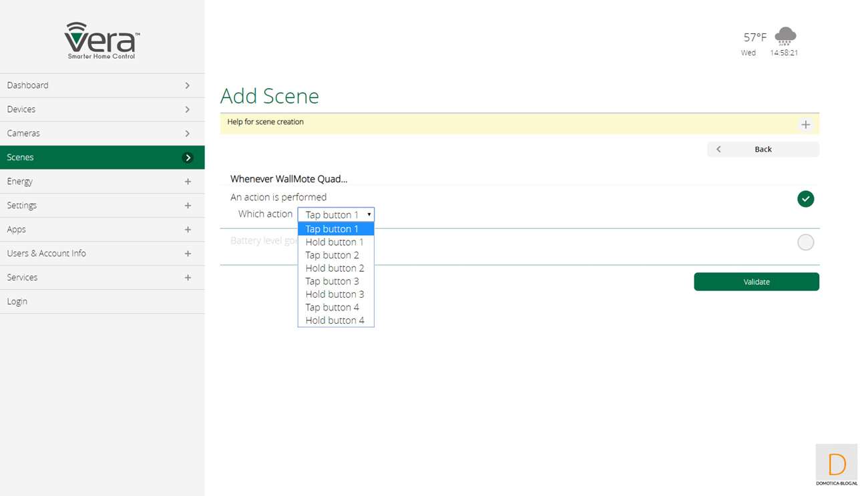Click the Vera logo
Viewport: 868px width, 496px height.
click(x=102, y=40)
